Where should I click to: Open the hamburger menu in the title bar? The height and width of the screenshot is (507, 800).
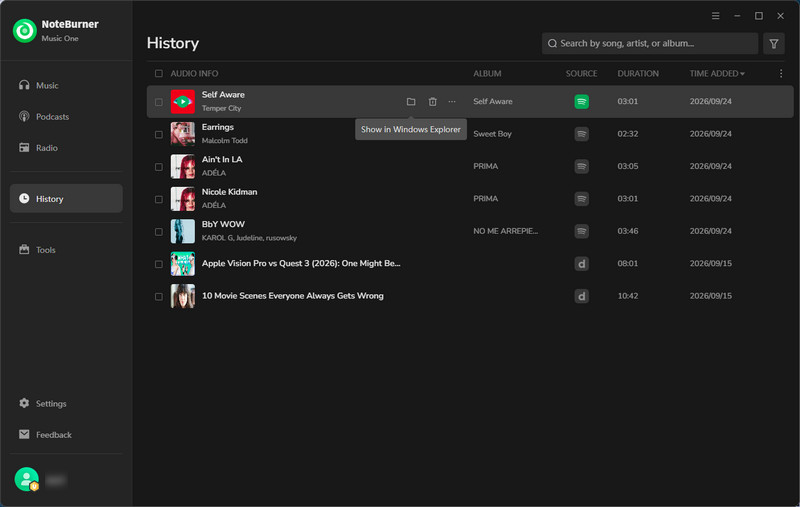[x=716, y=16]
